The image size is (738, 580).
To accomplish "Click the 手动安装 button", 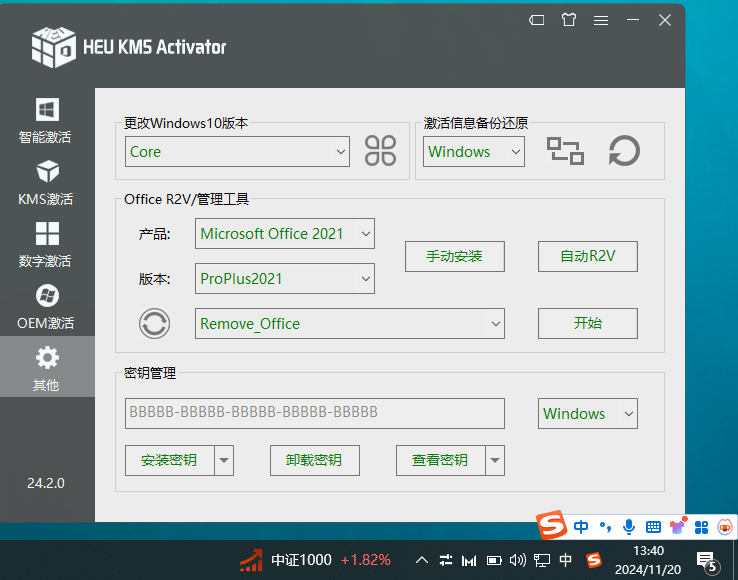I will click(455, 257).
